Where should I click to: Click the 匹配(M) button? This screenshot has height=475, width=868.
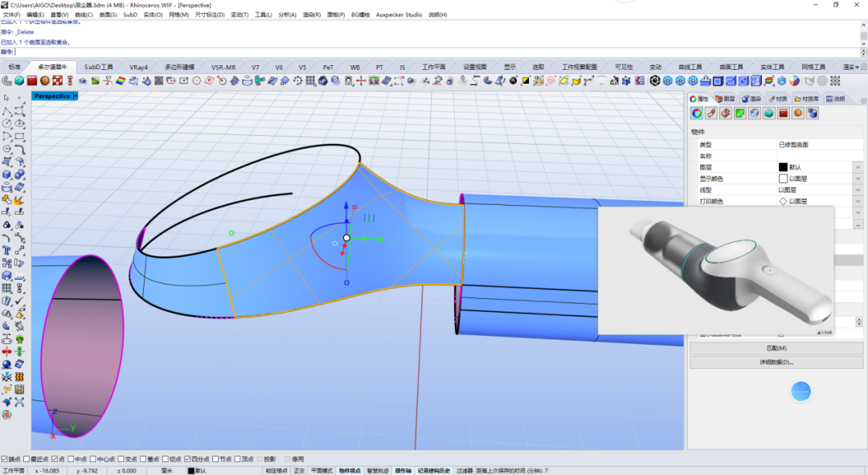(x=776, y=348)
